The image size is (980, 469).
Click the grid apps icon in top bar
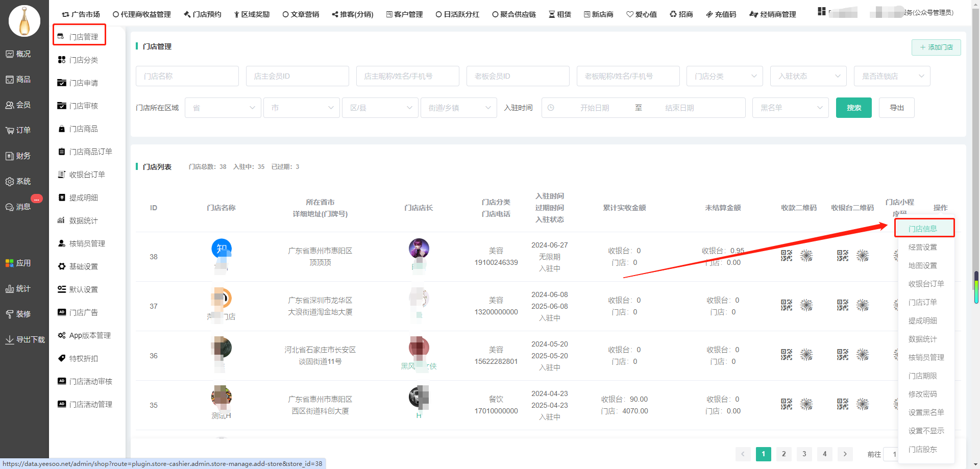click(821, 12)
